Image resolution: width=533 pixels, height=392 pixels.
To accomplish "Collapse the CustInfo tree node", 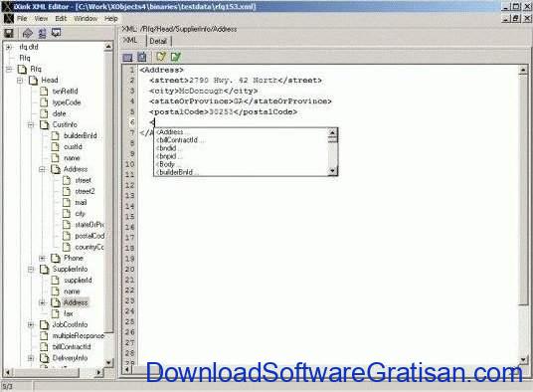I will [x=31, y=124].
